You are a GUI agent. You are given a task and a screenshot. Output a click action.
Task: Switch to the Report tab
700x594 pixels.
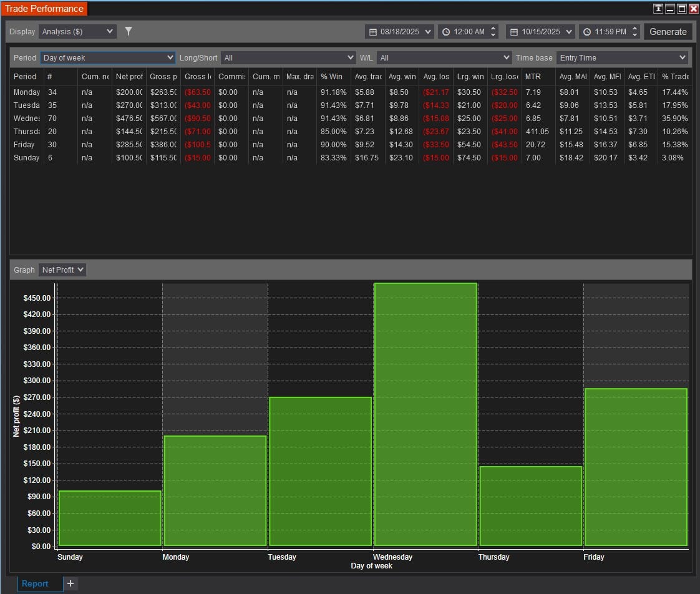(x=35, y=583)
